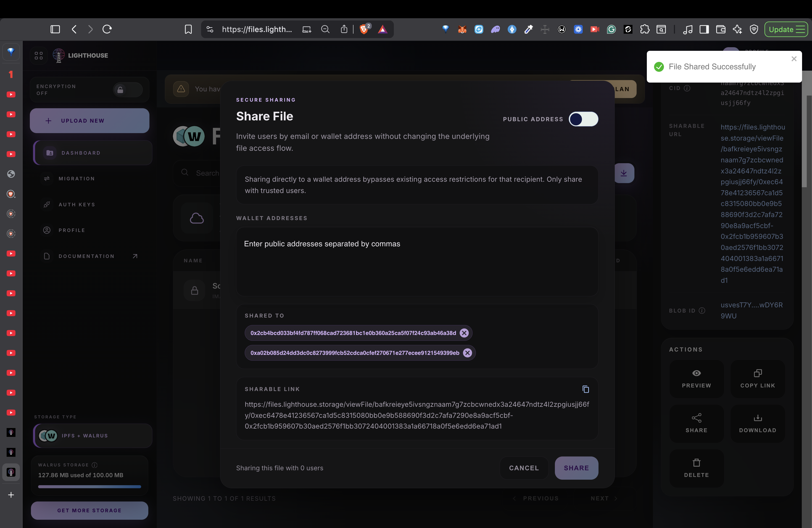
Task: Click Preview action in side panel
Action: (x=696, y=379)
